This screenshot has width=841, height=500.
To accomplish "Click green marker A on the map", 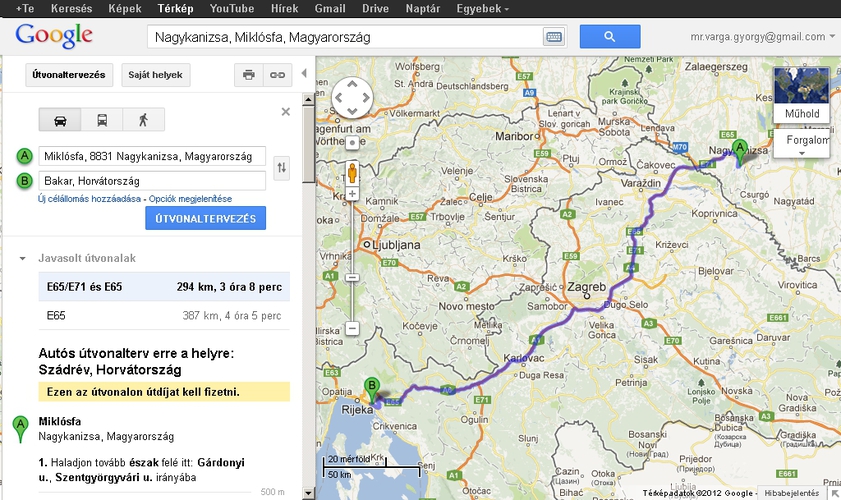I will (x=740, y=152).
